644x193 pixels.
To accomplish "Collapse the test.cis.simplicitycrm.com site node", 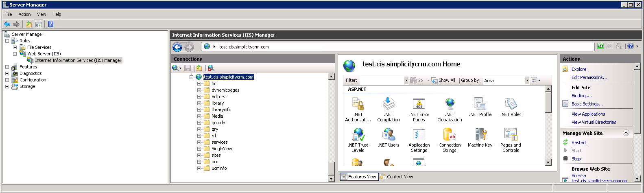I will [191, 77].
